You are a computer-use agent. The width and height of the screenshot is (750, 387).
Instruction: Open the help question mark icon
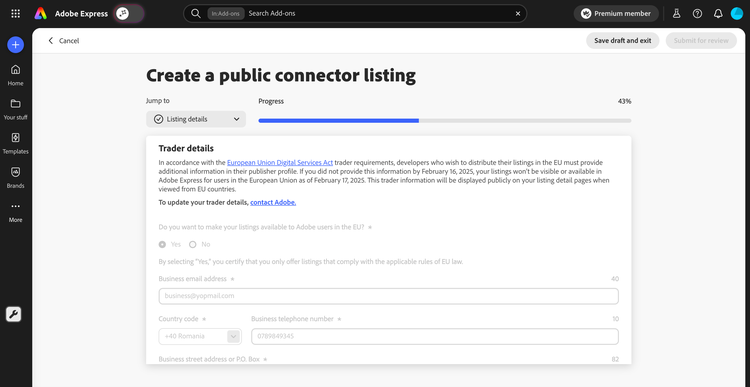697,13
